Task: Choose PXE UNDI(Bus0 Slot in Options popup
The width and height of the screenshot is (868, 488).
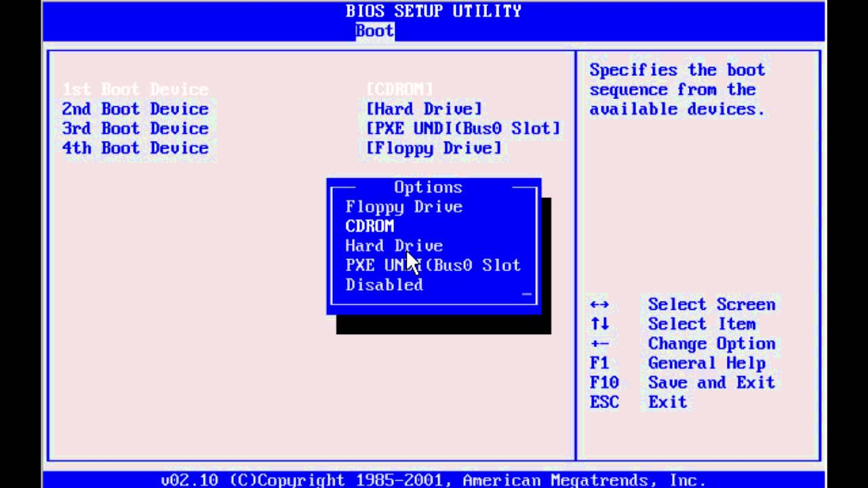Action: pos(433,266)
